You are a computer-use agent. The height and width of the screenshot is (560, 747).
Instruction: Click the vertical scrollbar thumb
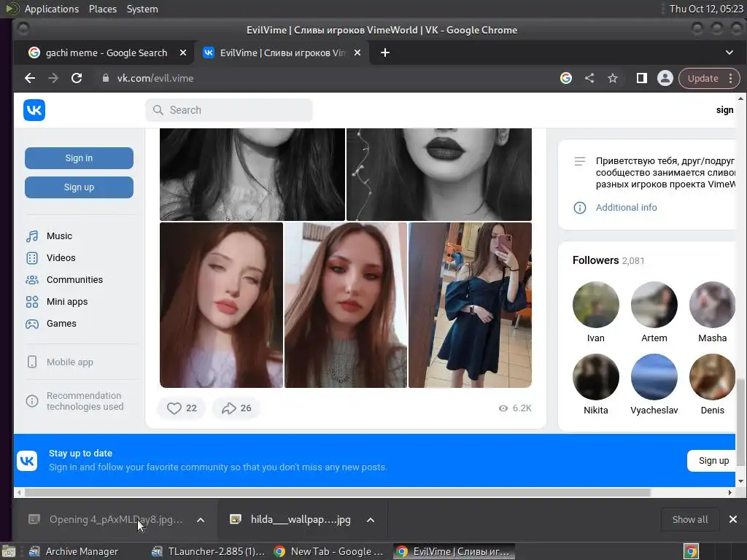coord(740,422)
